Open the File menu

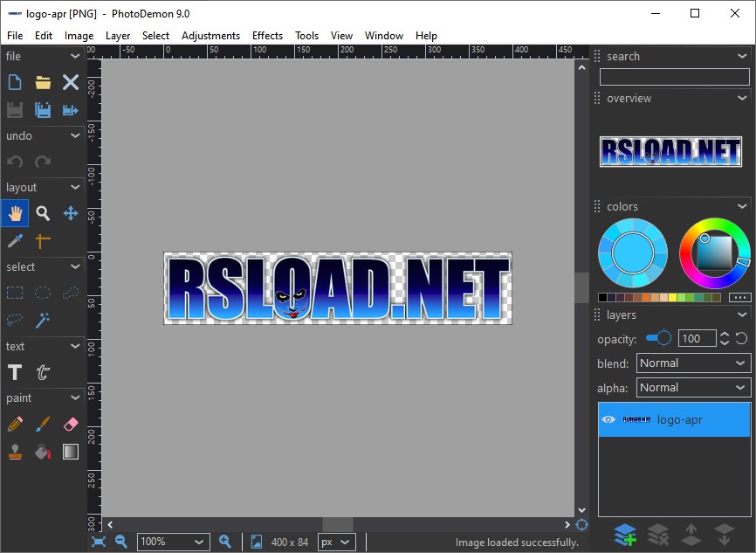point(15,35)
